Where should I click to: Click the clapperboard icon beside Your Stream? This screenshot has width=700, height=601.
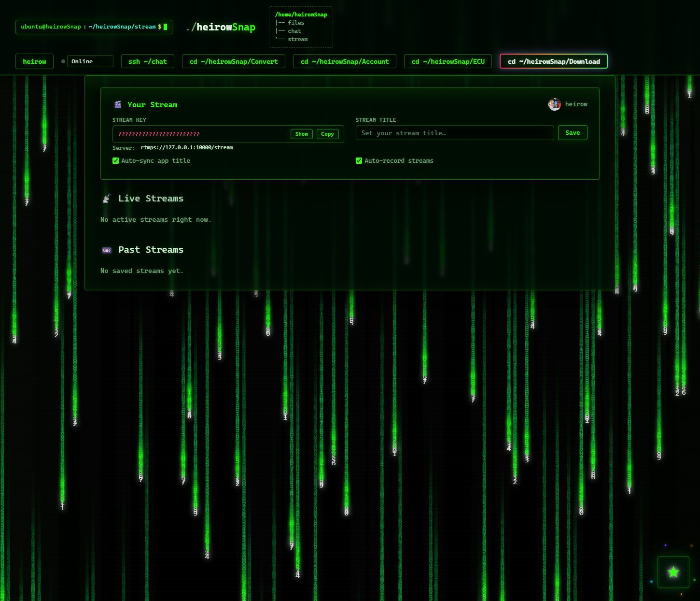(118, 105)
